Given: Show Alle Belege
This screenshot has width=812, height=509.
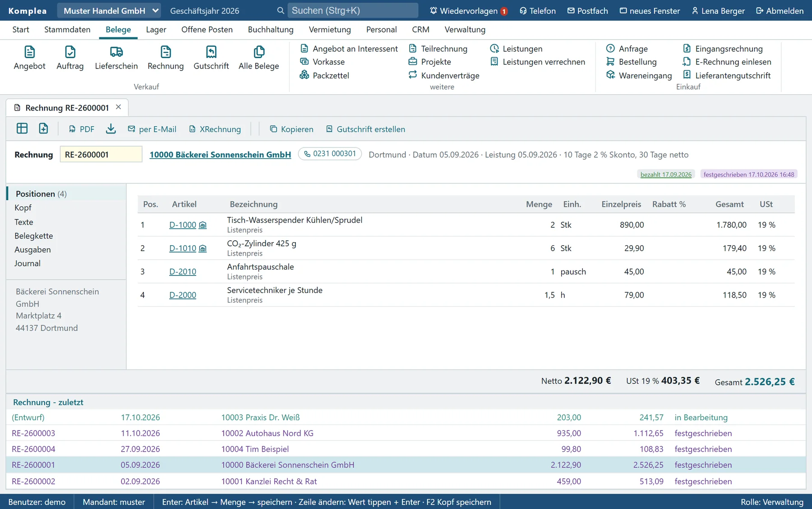Looking at the screenshot, I should coord(258,58).
